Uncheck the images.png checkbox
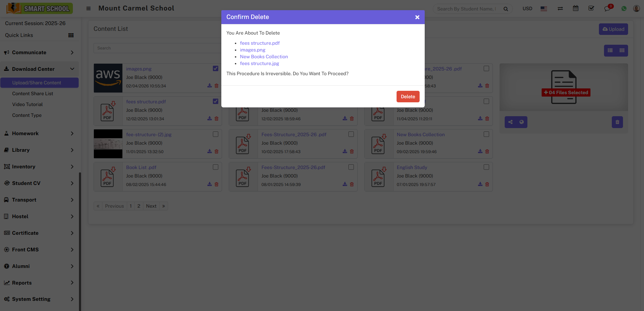644x311 pixels. (216, 68)
